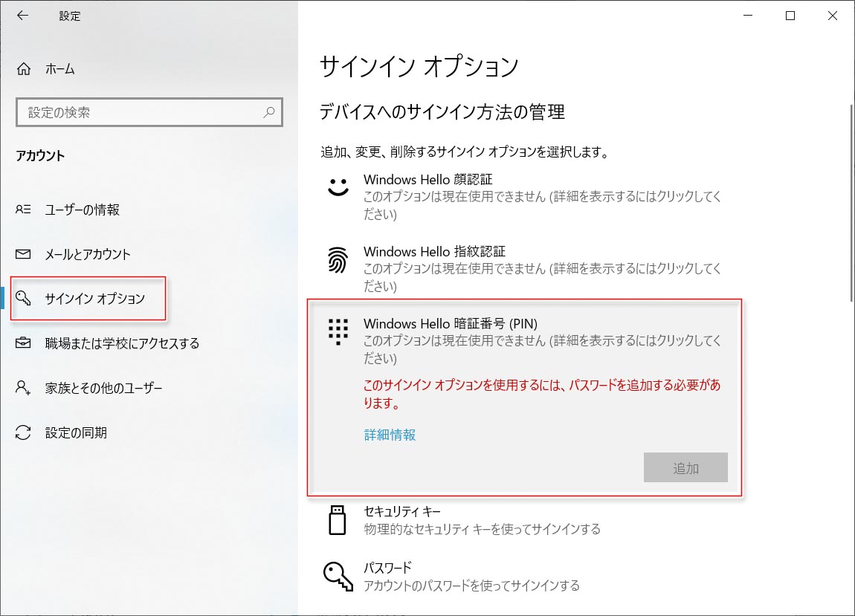Expand Windows Hello 顔認証 option
Screen dimensions: 855x616
point(525,196)
